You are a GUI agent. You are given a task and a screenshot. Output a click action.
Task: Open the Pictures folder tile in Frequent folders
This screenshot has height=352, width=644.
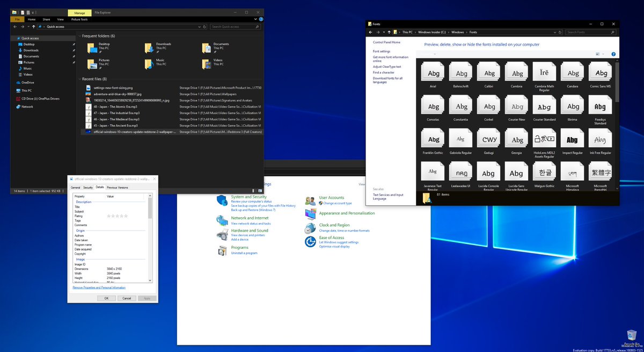99,64
